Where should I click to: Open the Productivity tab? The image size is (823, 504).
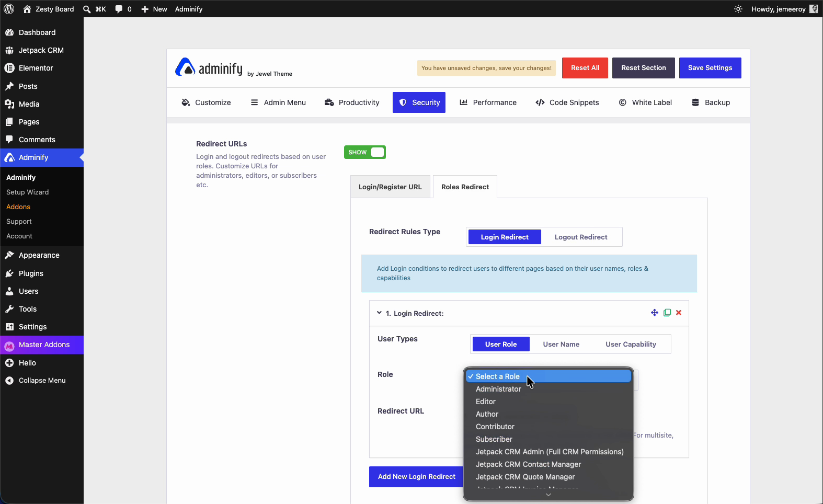352,102
